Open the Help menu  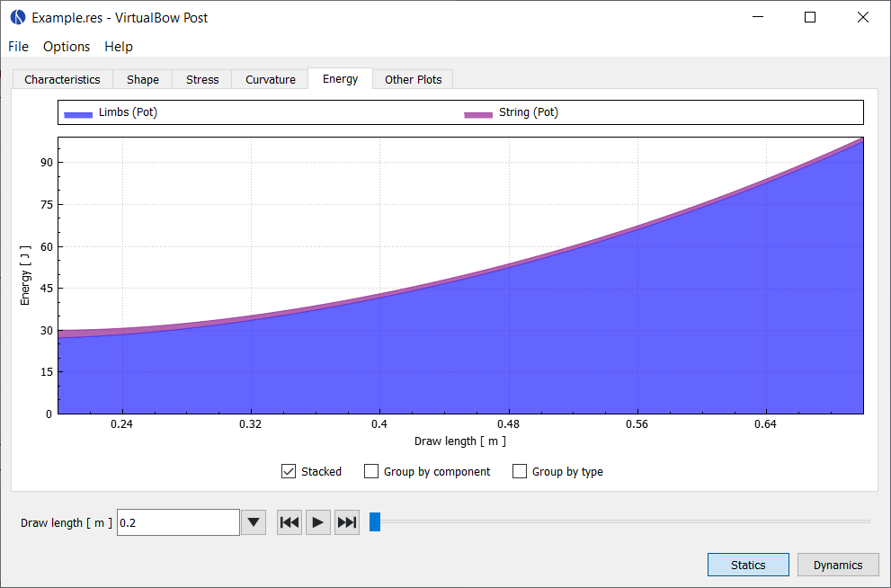point(119,47)
